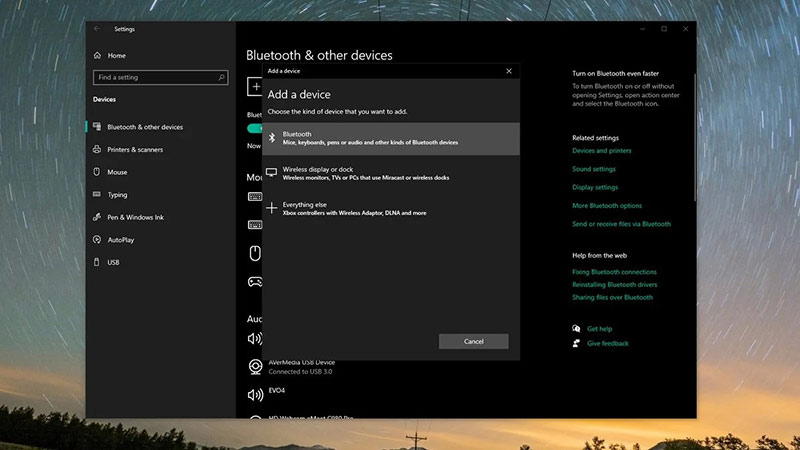The image size is (800, 450).
Task: Open Devices and printers link
Action: point(602,151)
